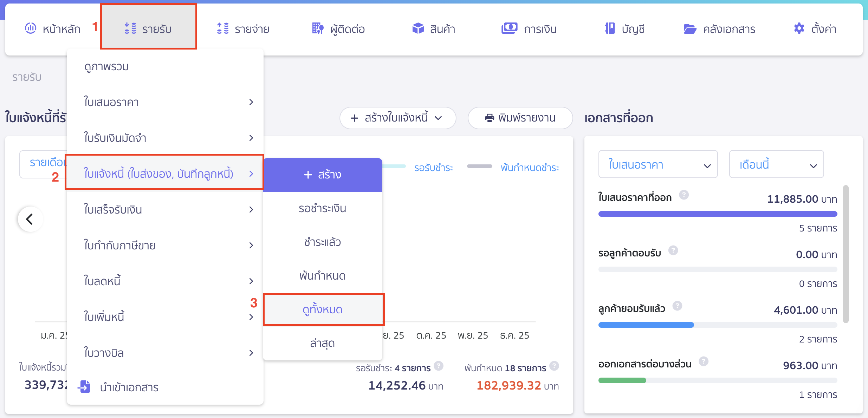Click the 182,939.32 overdue amount
Viewport: 868px width, 418px height.
coord(509,386)
